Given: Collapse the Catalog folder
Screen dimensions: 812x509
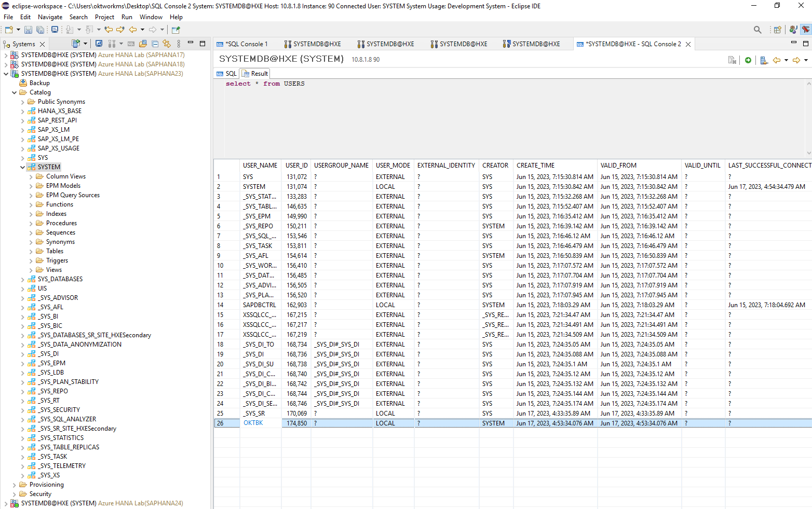Looking at the screenshot, I should point(14,92).
